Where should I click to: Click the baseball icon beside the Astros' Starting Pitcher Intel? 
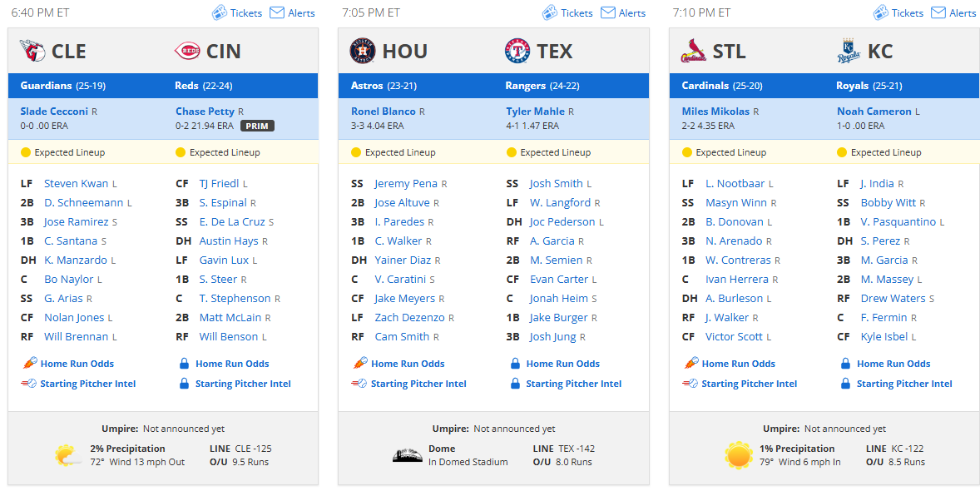(x=359, y=384)
